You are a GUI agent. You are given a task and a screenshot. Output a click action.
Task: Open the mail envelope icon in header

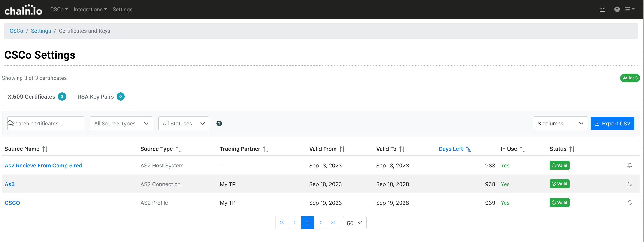pyautogui.click(x=602, y=9)
